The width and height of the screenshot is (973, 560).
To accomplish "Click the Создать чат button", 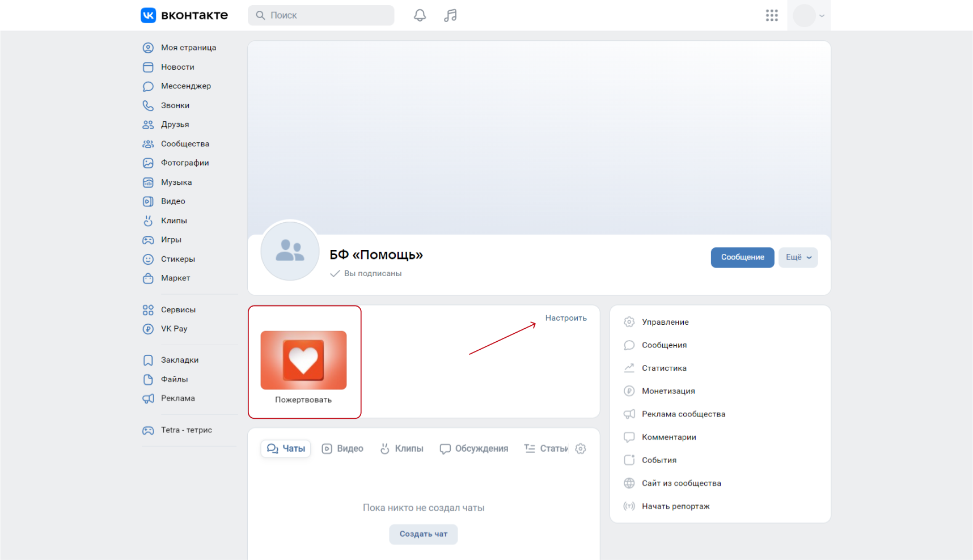I will (424, 534).
